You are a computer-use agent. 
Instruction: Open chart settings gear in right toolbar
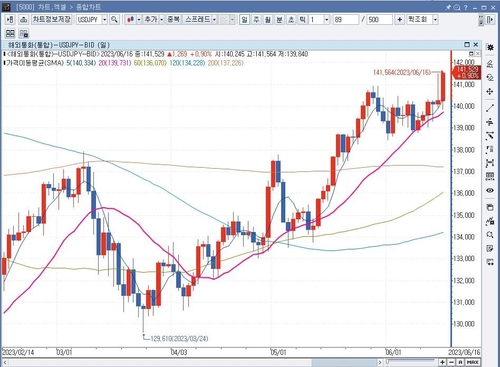tap(490, 47)
